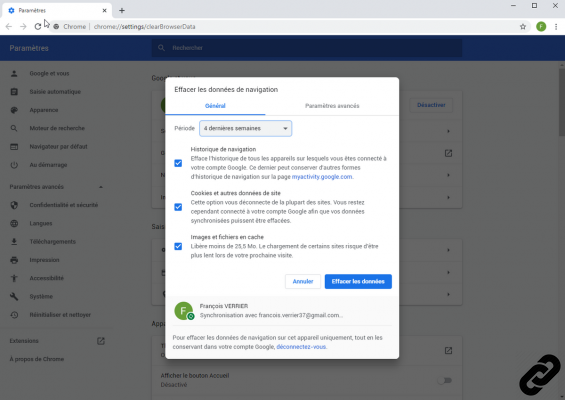Viewport: 565px width, 400px height.
Task: Click the site info icon in address bar
Action: click(x=56, y=27)
